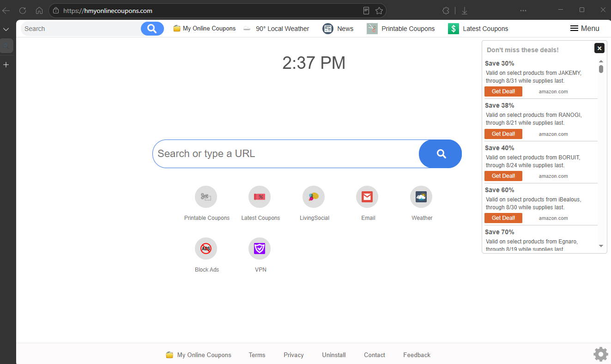611x364 pixels.
Task: Close the 'Don't miss these deals!' panel
Action: click(x=599, y=48)
